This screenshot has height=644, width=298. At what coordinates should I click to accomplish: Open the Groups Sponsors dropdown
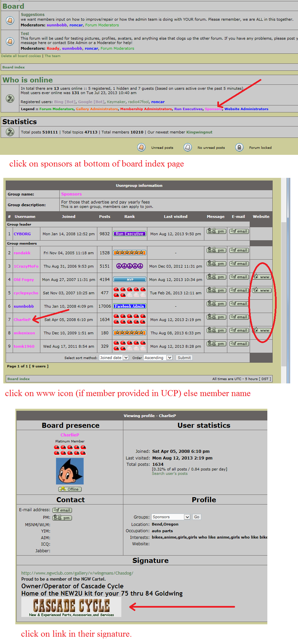point(171,517)
